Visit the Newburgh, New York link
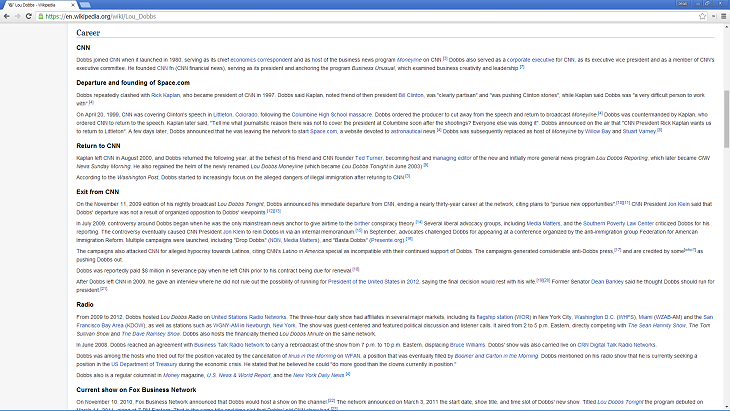 pos(270,326)
